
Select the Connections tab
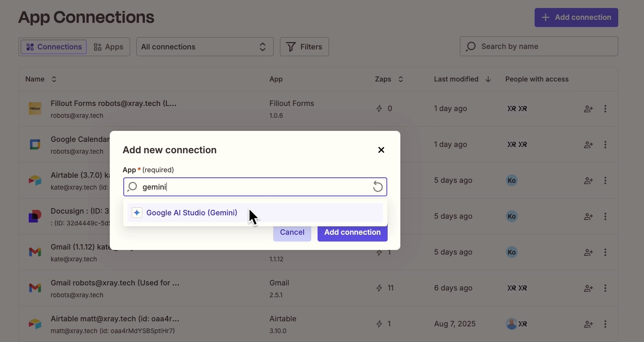(53, 46)
